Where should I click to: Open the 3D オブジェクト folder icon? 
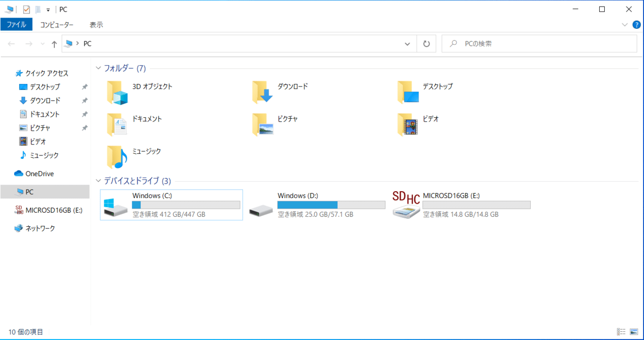pyautogui.click(x=118, y=93)
